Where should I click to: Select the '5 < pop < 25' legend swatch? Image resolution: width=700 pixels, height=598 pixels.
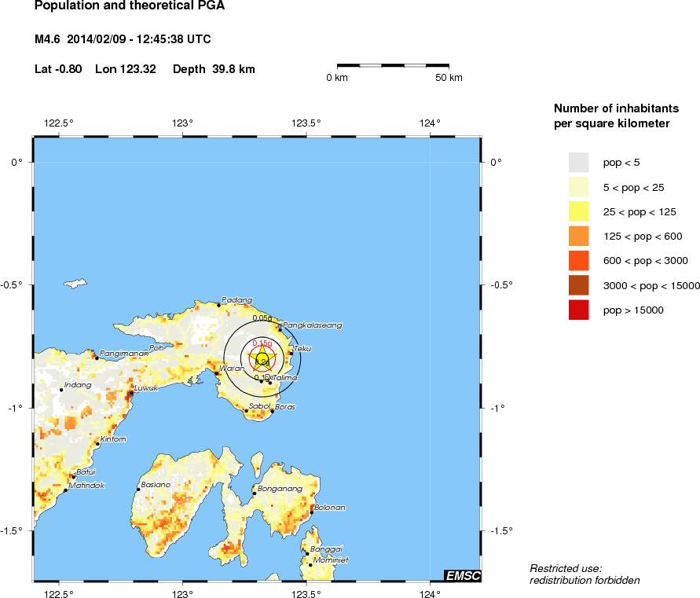tap(578, 187)
